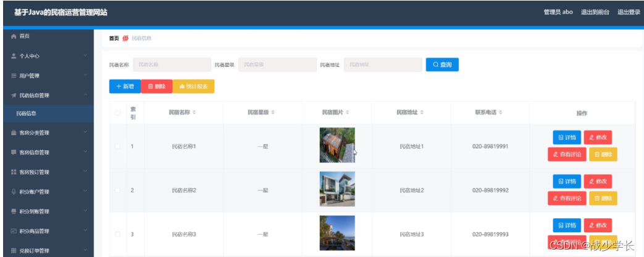Click 修改 for the 民宿名称1 row
This screenshot has height=257, width=644.
coord(598,137)
